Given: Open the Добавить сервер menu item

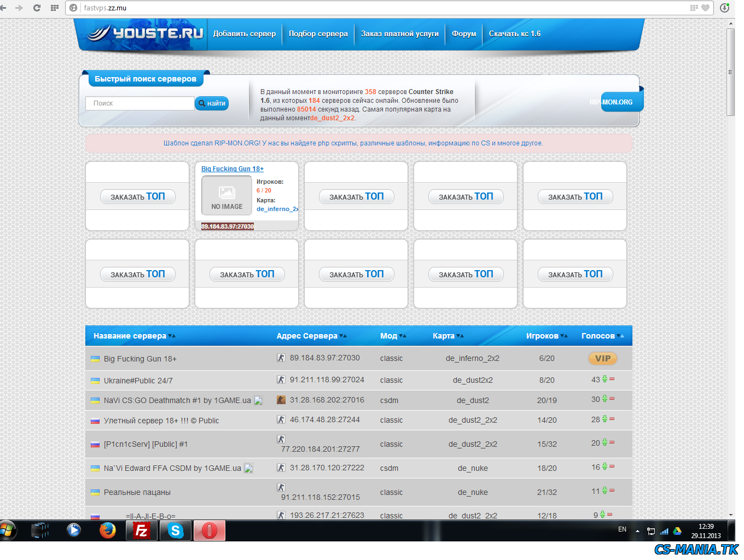Looking at the screenshot, I should point(244,33).
